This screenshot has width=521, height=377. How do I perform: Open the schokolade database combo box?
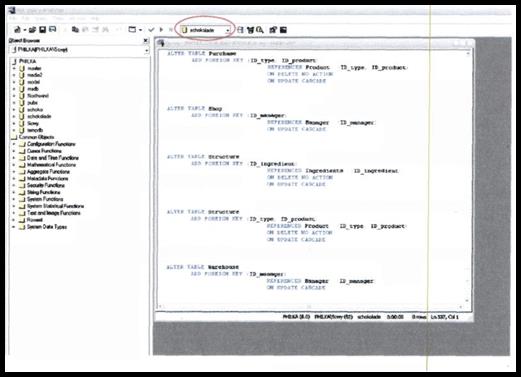(205, 30)
